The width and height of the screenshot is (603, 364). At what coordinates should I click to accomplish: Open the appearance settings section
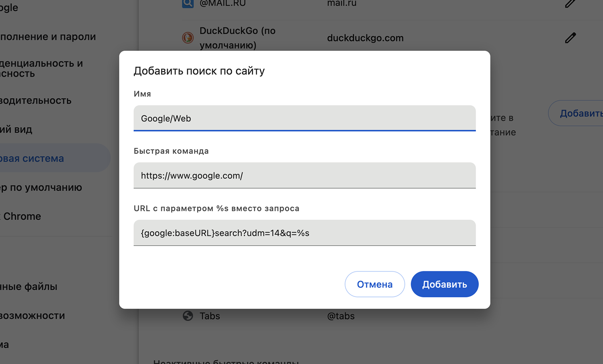tap(16, 129)
